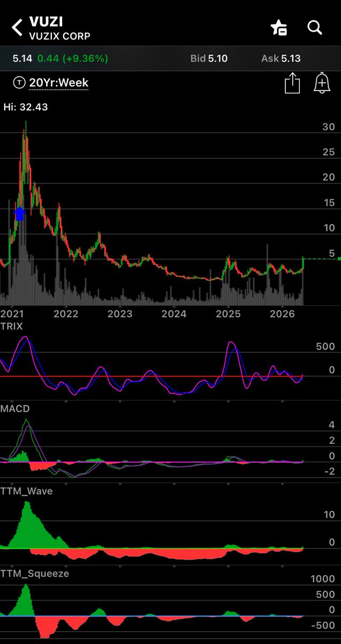Screen dimensions: 341x644
Task: Tap the change 0.44 (+9.36%)
Action: (72, 58)
